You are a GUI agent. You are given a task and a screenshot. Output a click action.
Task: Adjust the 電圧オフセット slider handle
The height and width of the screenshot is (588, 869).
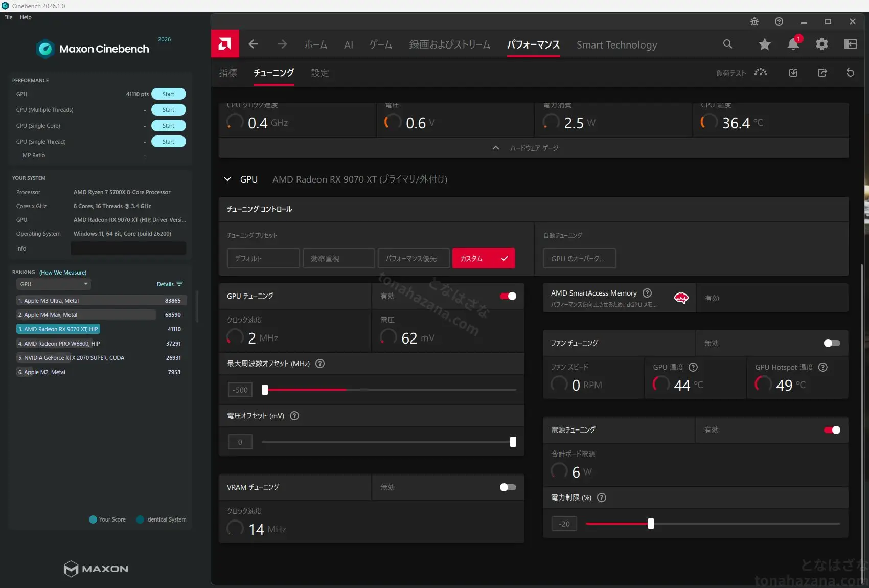point(513,442)
